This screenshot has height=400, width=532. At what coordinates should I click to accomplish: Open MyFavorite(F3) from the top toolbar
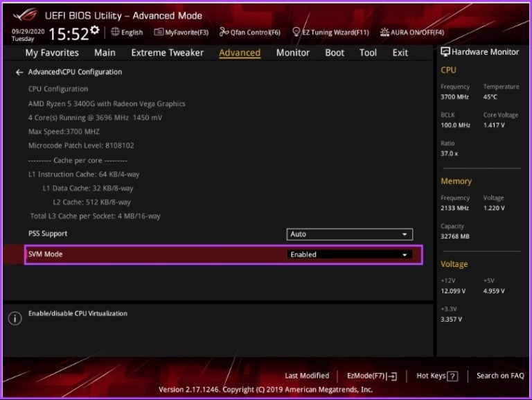pos(181,32)
